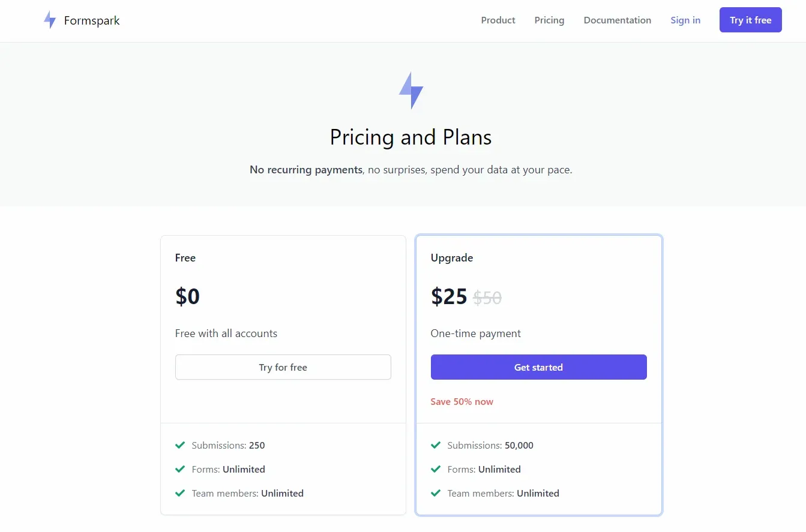Click the $25 price on the Upgrade card

click(x=448, y=296)
